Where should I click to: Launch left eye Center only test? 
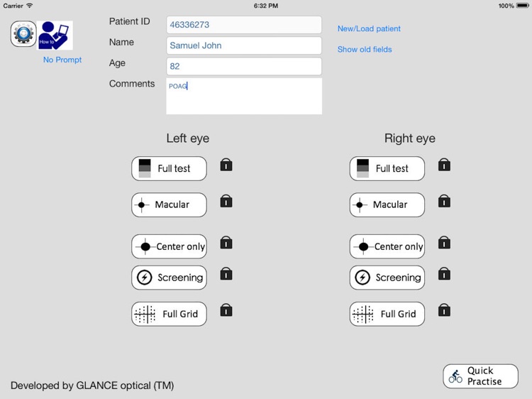coord(169,246)
